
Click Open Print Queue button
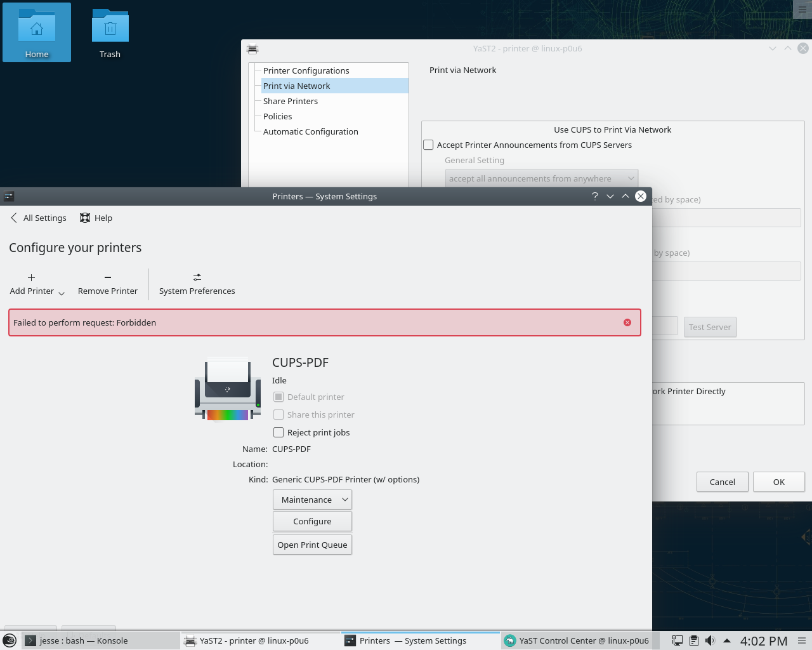point(312,545)
